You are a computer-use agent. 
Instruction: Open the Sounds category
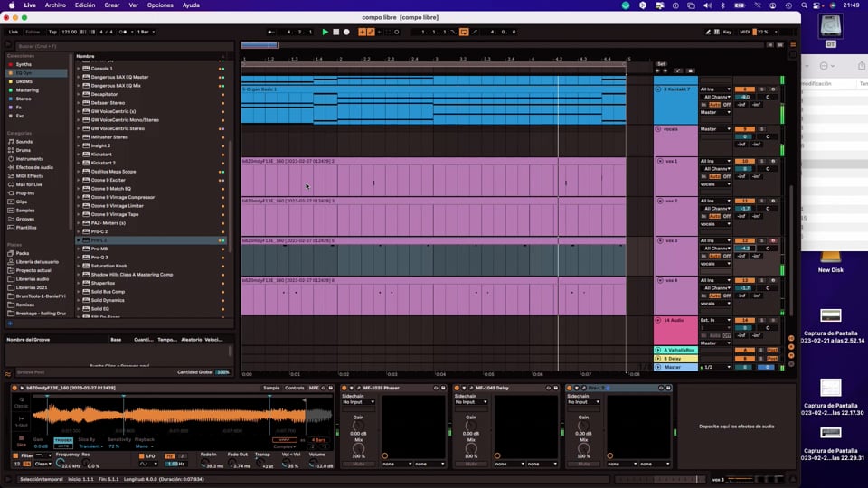point(24,142)
